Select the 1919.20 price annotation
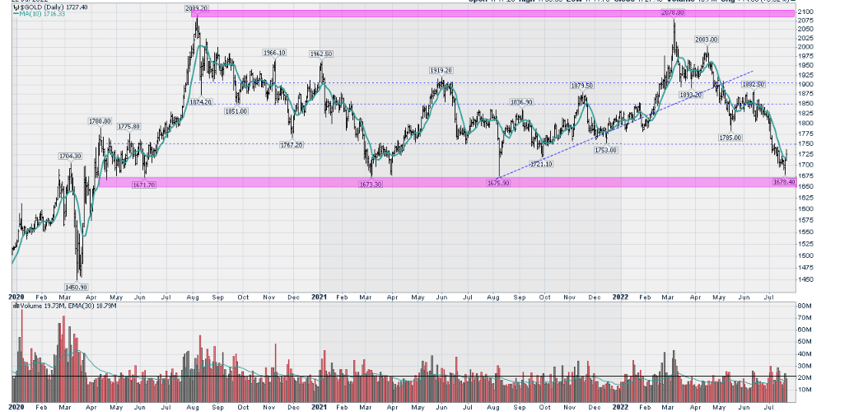The height and width of the screenshot is (412, 868). coord(441,71)
